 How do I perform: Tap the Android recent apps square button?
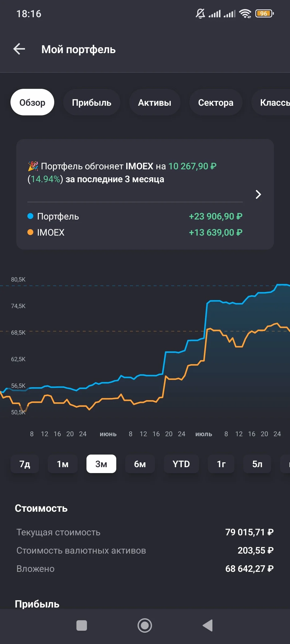click(x=82, y=625)
